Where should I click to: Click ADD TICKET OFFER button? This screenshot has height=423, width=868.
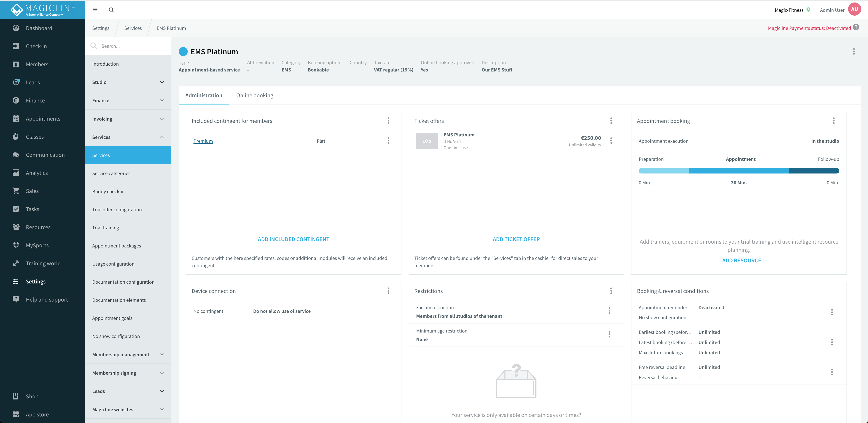516,239
